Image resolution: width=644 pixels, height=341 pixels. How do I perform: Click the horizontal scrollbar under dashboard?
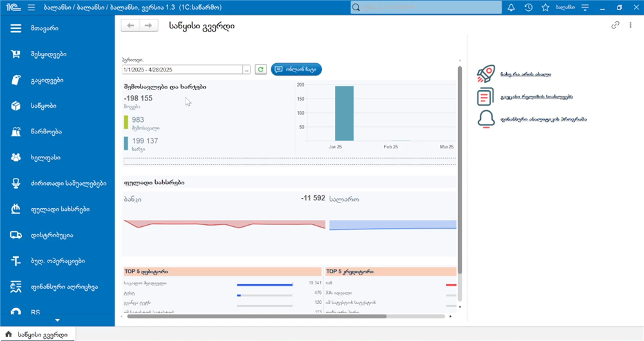point(257,317)
